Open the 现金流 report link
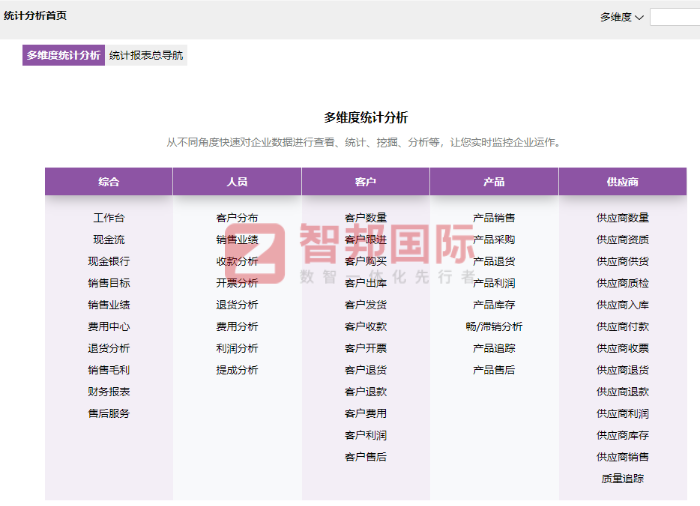Screen dimensions: 700x506 (108, 240)
